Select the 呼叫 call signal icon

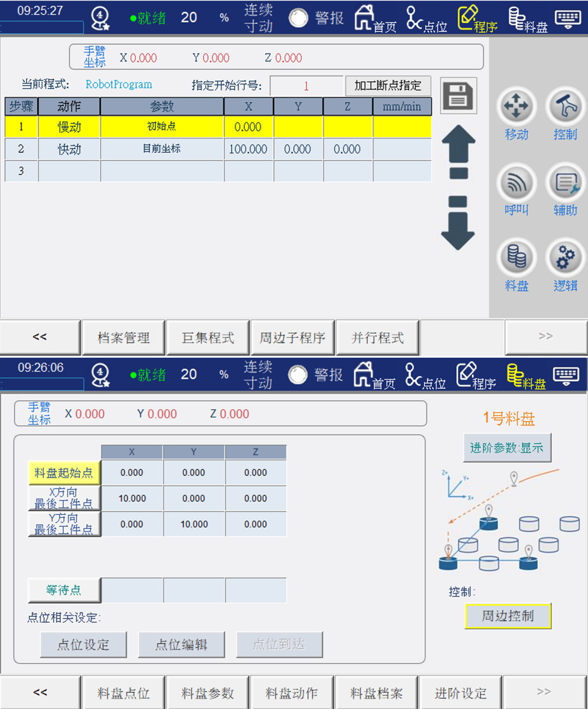[516, 183]
